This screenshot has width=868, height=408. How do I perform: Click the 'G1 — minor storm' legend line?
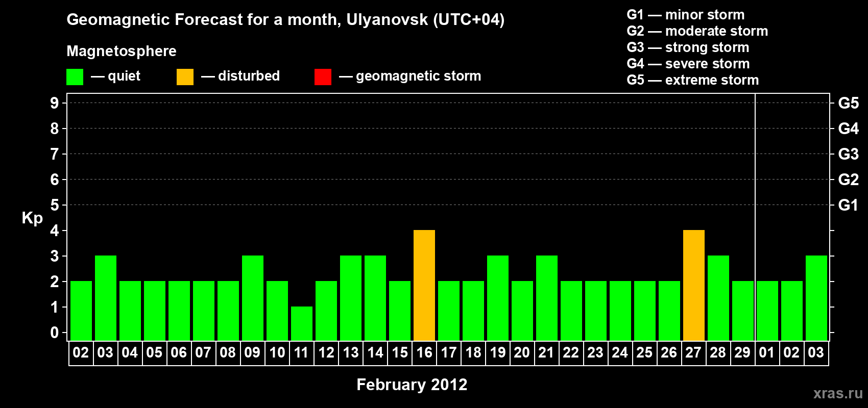click(686, 15)
